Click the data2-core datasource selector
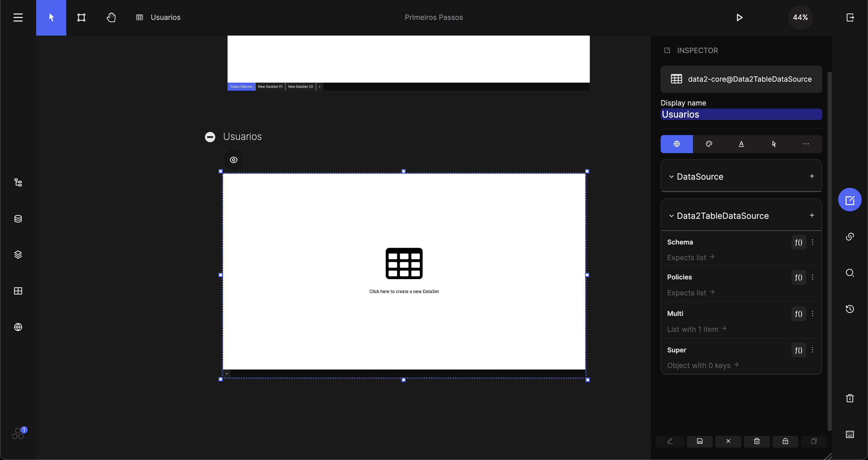The image size is (868, 460). [741, 79]
